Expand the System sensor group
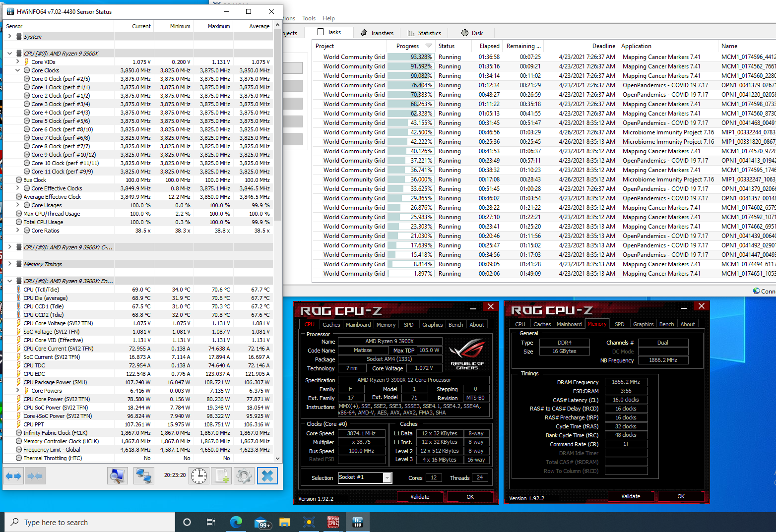This screenshot has width=776, height=532. tap(10, 36)
